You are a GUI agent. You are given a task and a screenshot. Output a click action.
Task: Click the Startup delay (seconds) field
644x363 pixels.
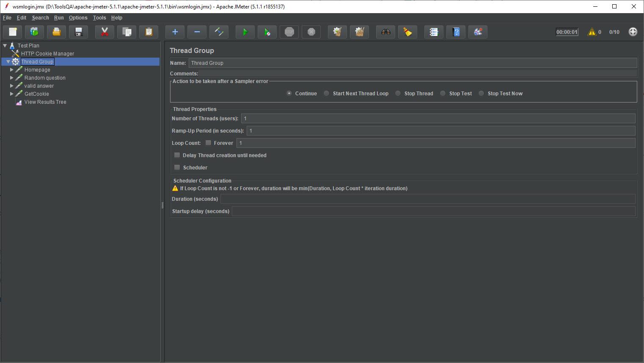point(433,211)
